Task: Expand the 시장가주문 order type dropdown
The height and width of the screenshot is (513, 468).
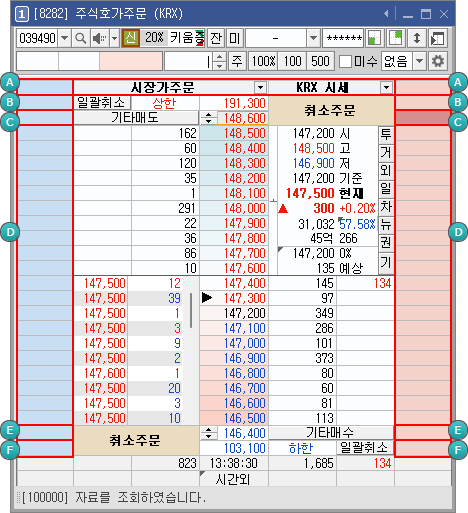Action: click(x=260, y=88)
